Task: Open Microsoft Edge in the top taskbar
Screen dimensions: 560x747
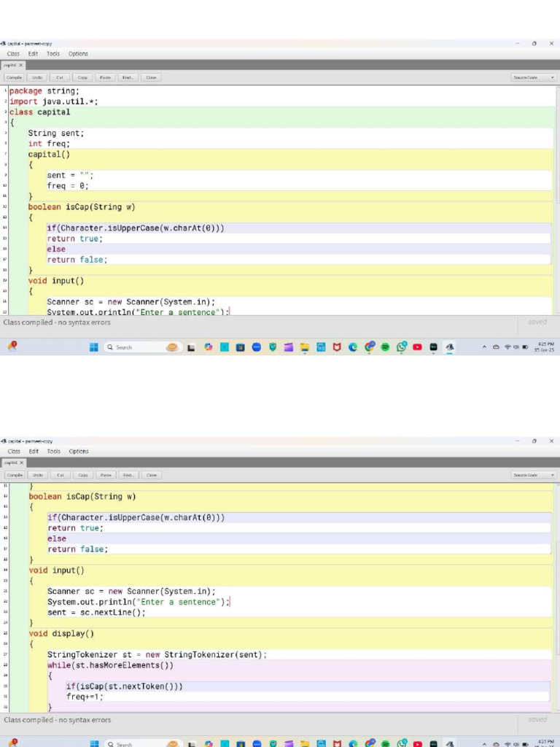Action: 353,347
